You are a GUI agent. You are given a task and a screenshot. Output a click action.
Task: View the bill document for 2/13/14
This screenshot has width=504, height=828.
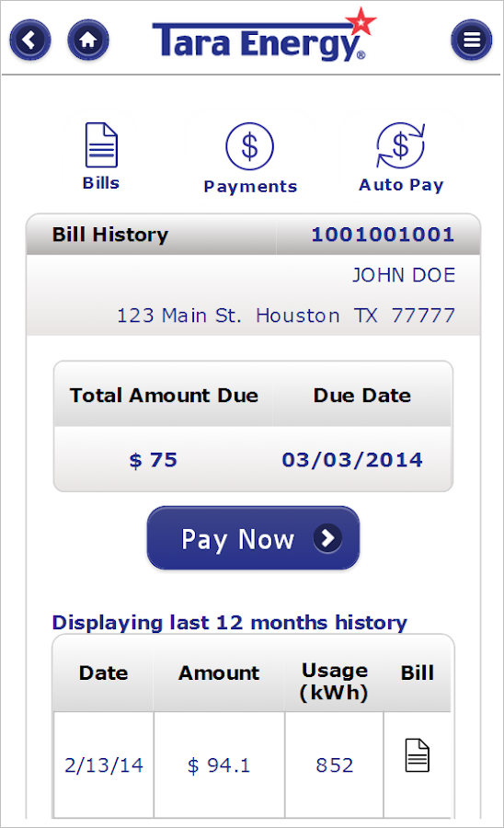pos(417,755)
